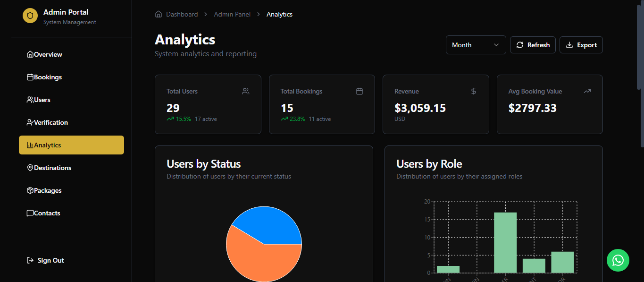Viewport: 644px width, 282px height.
Task: Open the Verification sidebar item
Action: coord(50,122)
